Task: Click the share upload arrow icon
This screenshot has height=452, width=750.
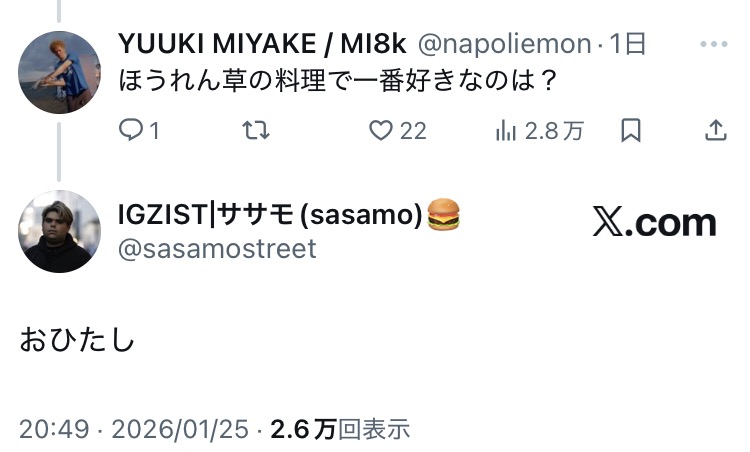Action: 716,130
